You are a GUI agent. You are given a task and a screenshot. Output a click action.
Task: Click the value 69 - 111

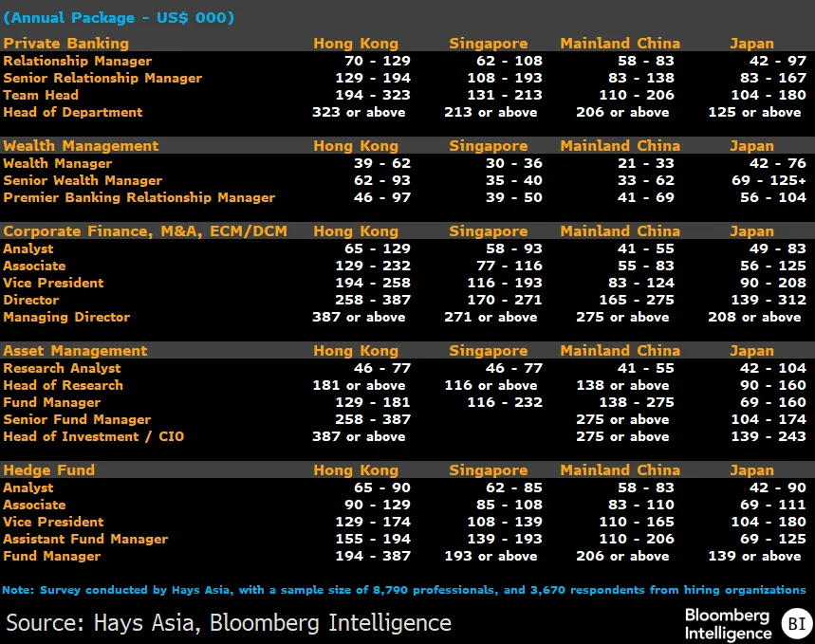coord(773,505)
